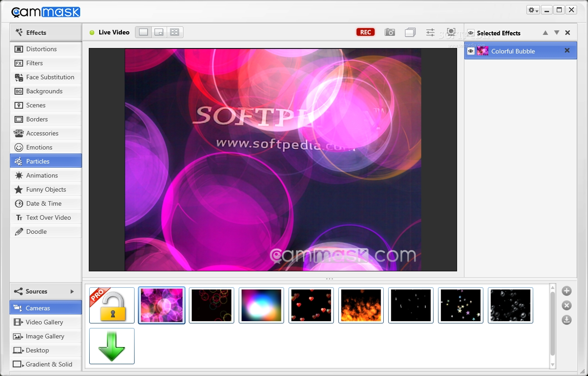Select the Cameras source

(x=46, y=308)
